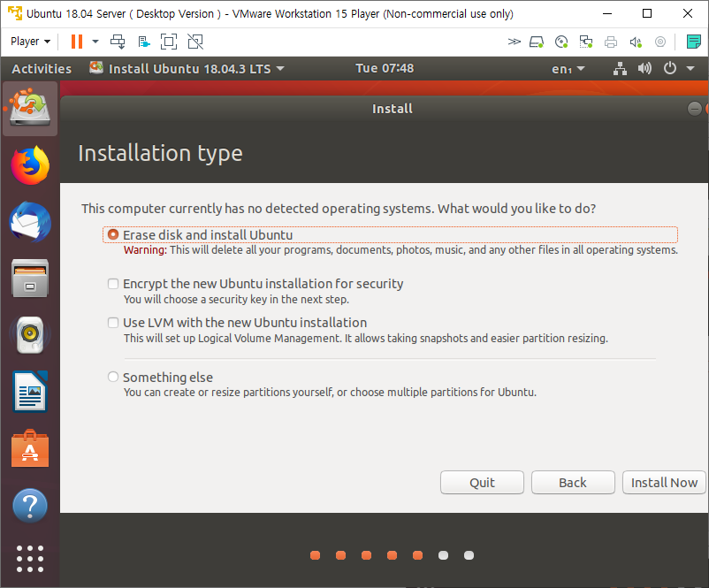Click the power icon in top bar

670,68
